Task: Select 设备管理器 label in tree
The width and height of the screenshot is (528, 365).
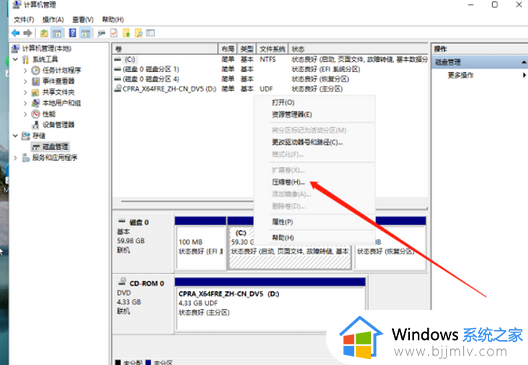Action: [59, 125]
